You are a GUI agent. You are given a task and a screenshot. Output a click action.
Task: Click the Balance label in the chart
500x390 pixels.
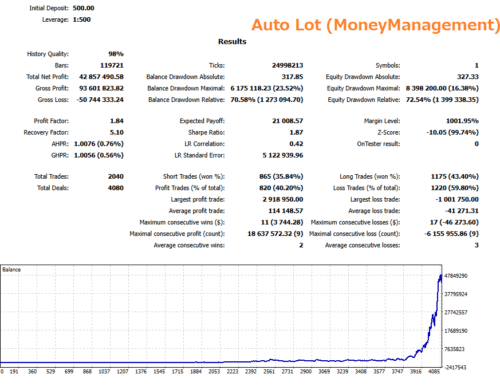(11, 270)
